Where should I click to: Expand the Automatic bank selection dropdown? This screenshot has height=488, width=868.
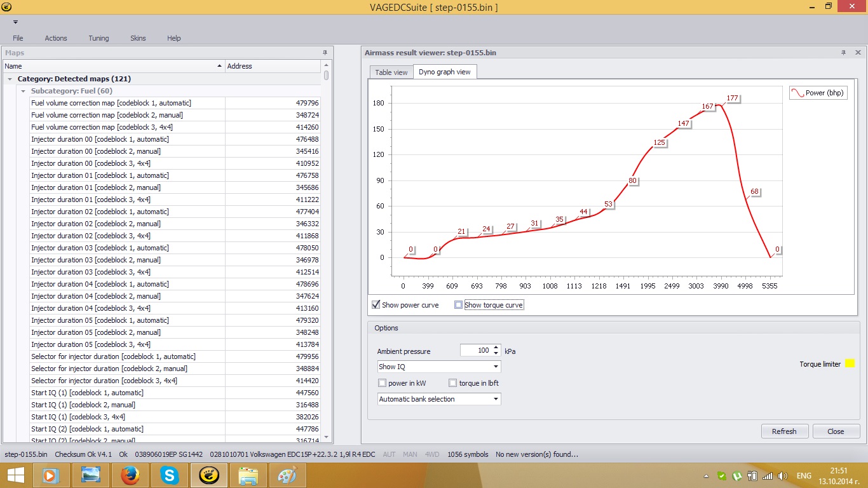(496, 399)
